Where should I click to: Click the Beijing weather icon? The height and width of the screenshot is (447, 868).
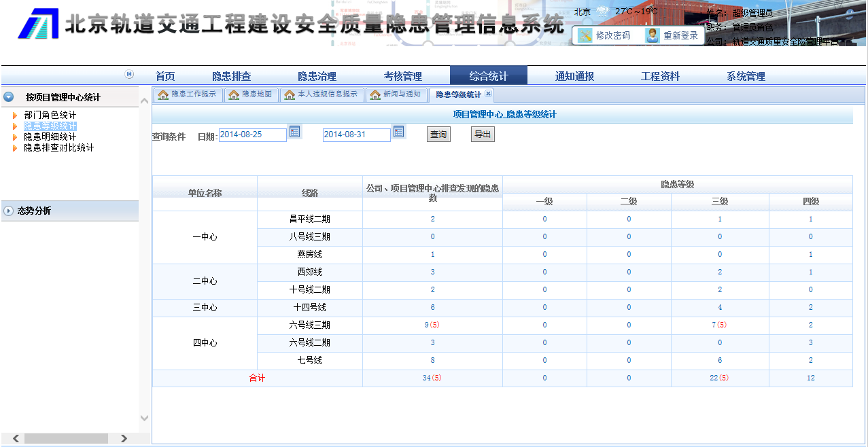point(602,12)
